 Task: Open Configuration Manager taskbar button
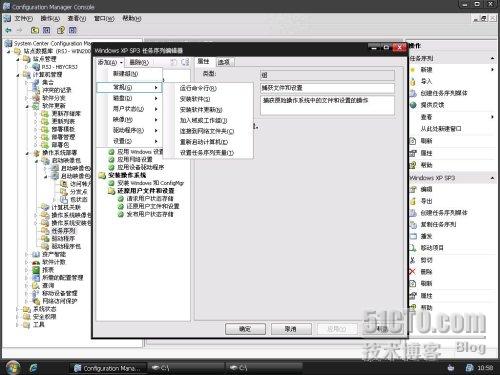tap(108, 368)
